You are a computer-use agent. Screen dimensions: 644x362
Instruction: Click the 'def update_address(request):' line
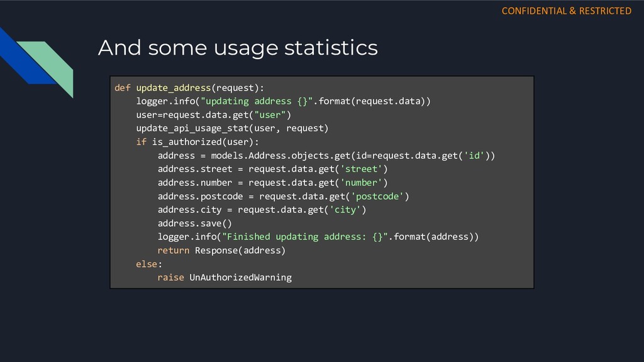189,88
